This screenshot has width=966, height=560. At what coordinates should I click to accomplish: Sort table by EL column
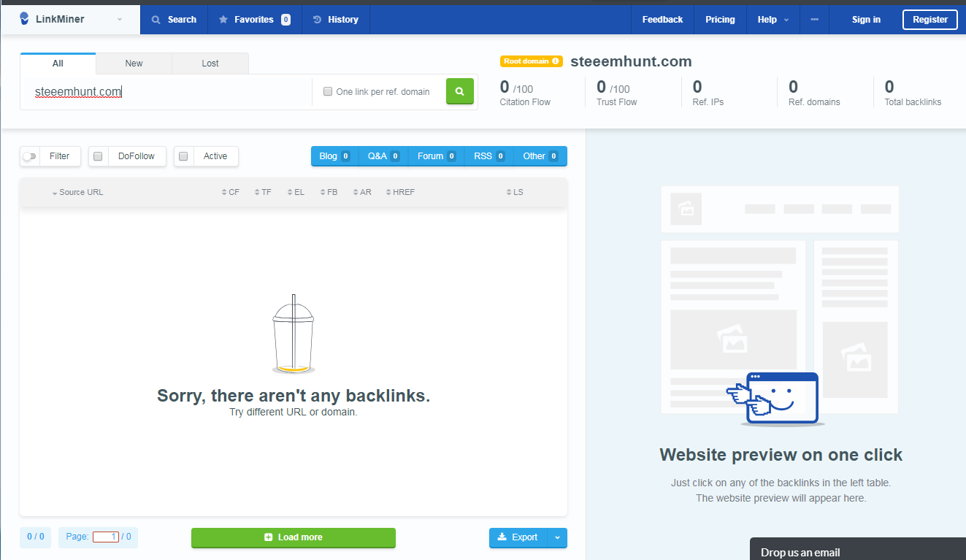coord(296,193)
